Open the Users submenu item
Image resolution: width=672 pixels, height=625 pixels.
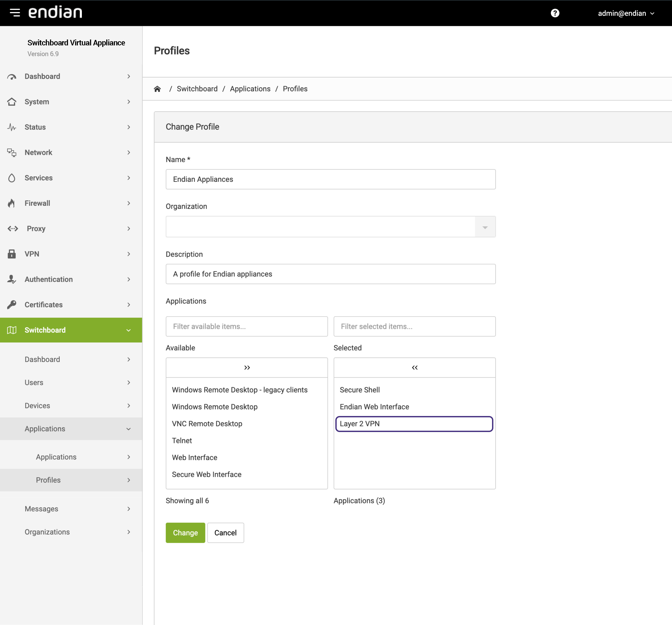tap(71, 382)
